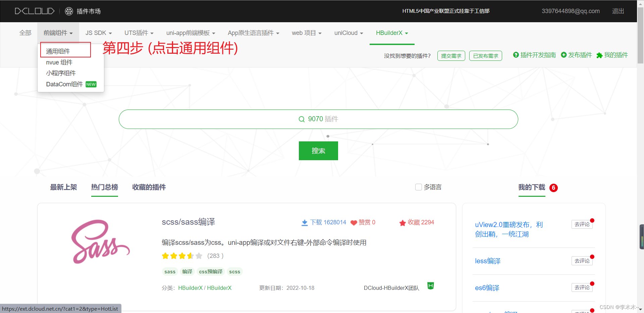Click the magnifier icon in search bar
Viewport: 644px width, 313px height.
pos(302,119)
